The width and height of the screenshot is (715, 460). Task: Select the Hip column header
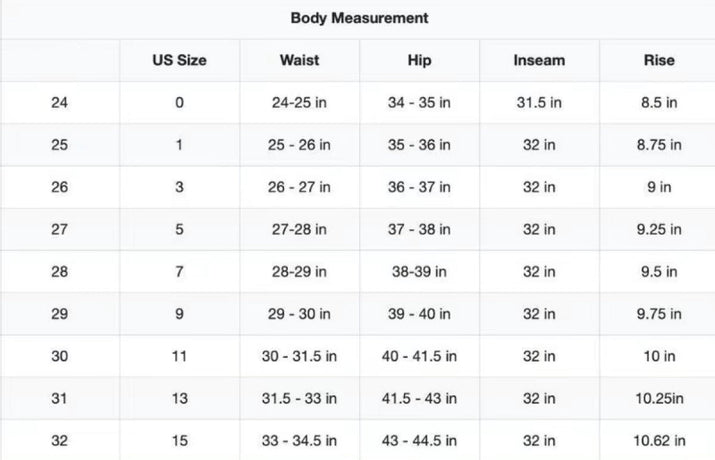[x=420, y=60]
